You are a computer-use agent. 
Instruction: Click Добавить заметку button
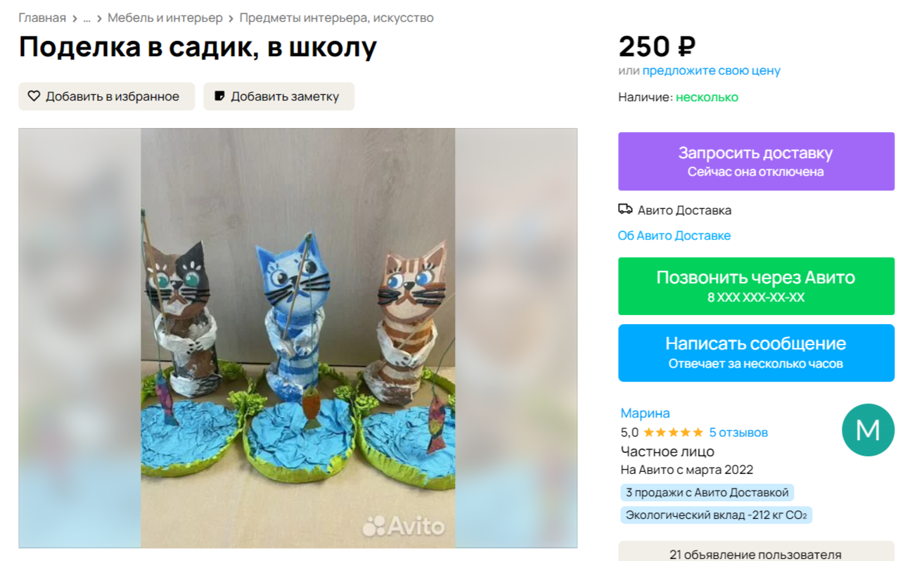[x=279, y=96]
